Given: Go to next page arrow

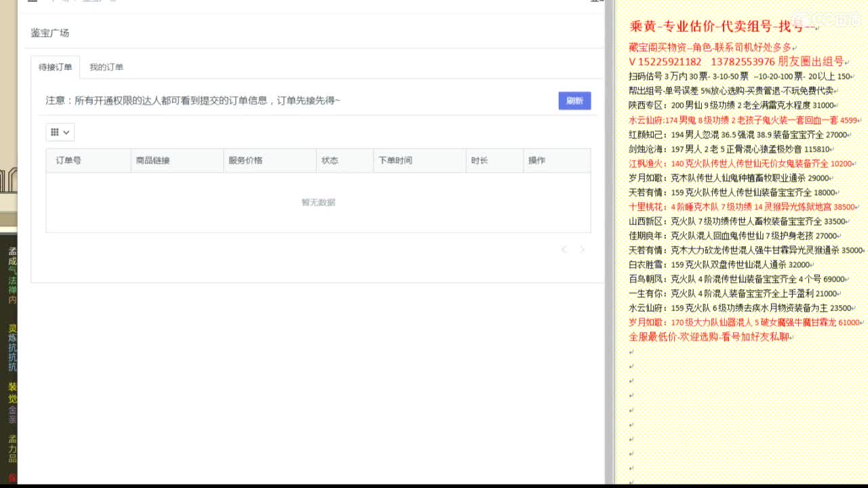Looking at the screenshot, I should (582, 249).
